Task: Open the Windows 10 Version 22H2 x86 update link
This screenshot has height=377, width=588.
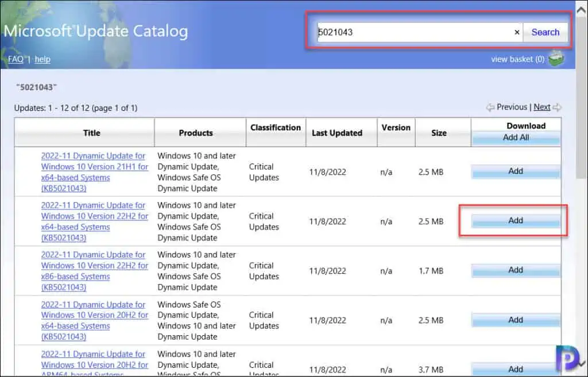Action: [95, 271]
